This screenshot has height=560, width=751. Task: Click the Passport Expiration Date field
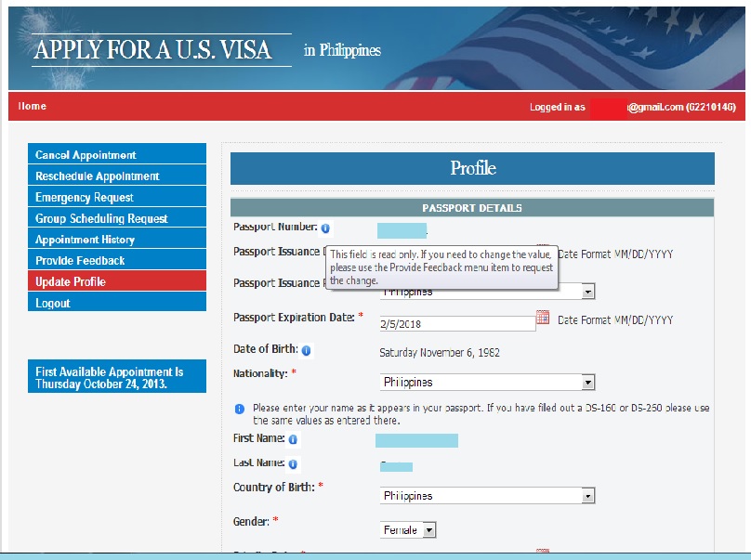pos(458,323)
